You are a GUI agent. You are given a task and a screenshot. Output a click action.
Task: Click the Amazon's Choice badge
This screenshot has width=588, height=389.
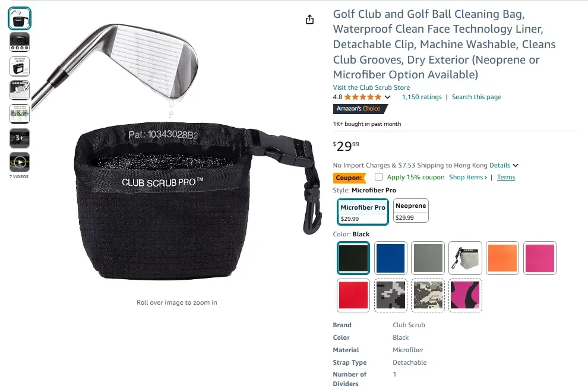click(x=360, y=109)
